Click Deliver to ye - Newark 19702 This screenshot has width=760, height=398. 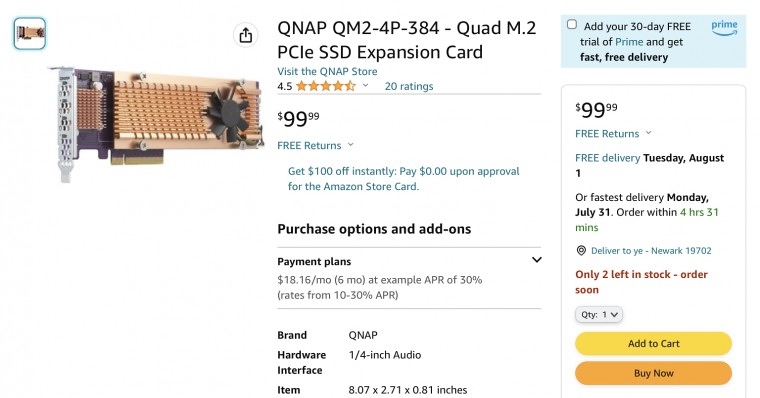651,251
